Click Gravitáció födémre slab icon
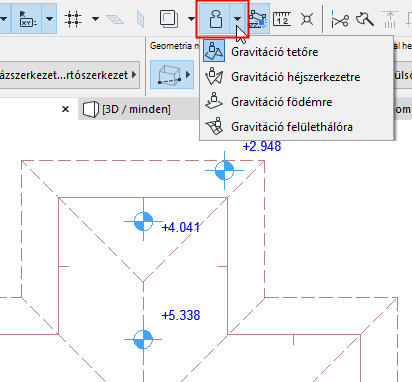The height and width of the screenshot is (382, 412). point(214,101)
